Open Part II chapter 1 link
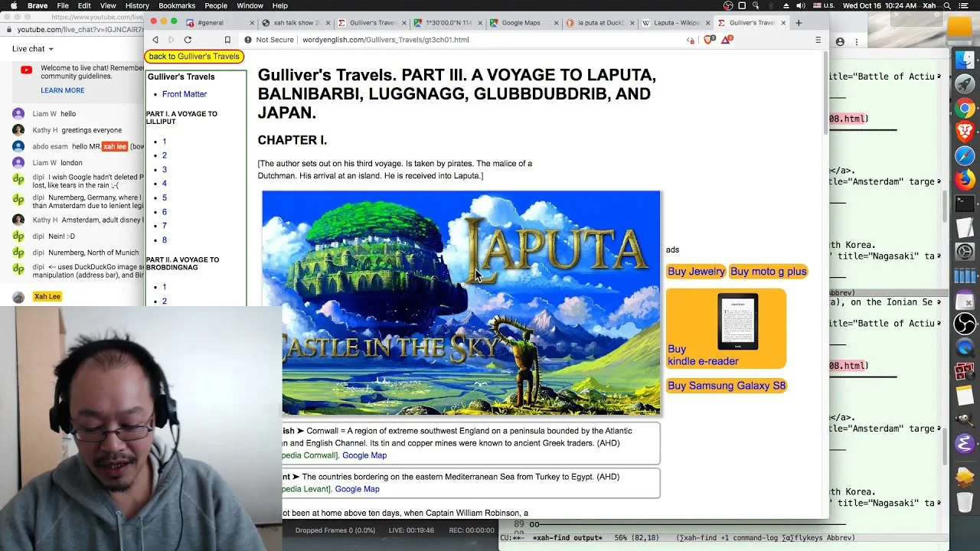The width and height of the screenshot is (980, 551). pos(164,287)
